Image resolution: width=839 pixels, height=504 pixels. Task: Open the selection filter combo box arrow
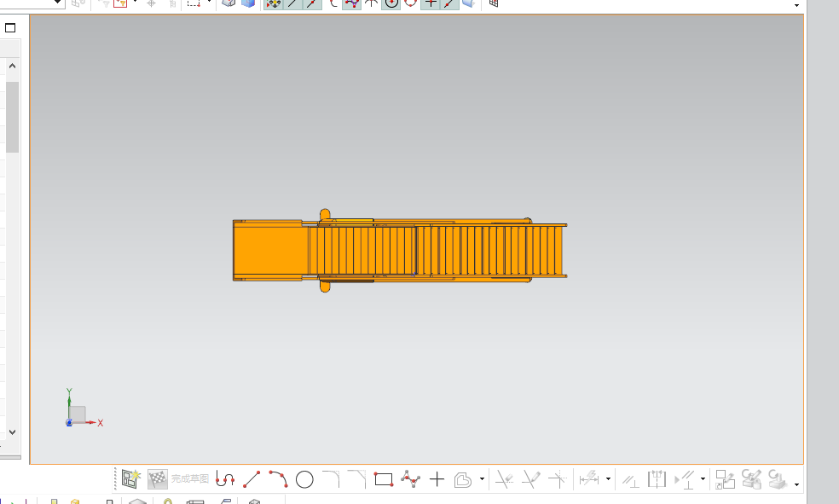point(57,3)
